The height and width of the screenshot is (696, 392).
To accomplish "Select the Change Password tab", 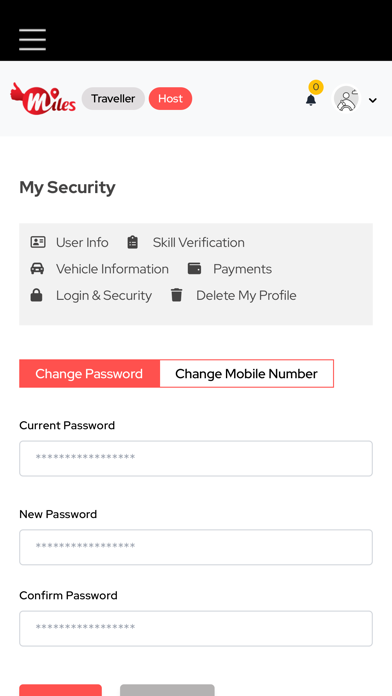I will (89, 374).
